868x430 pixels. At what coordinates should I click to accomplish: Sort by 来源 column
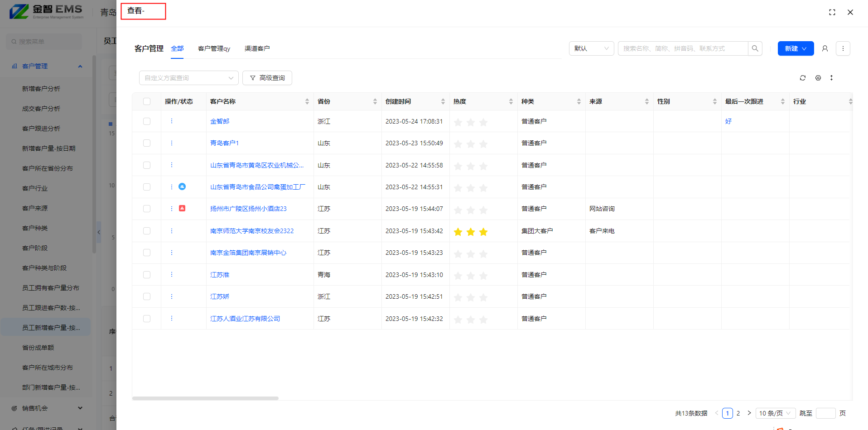647,101
